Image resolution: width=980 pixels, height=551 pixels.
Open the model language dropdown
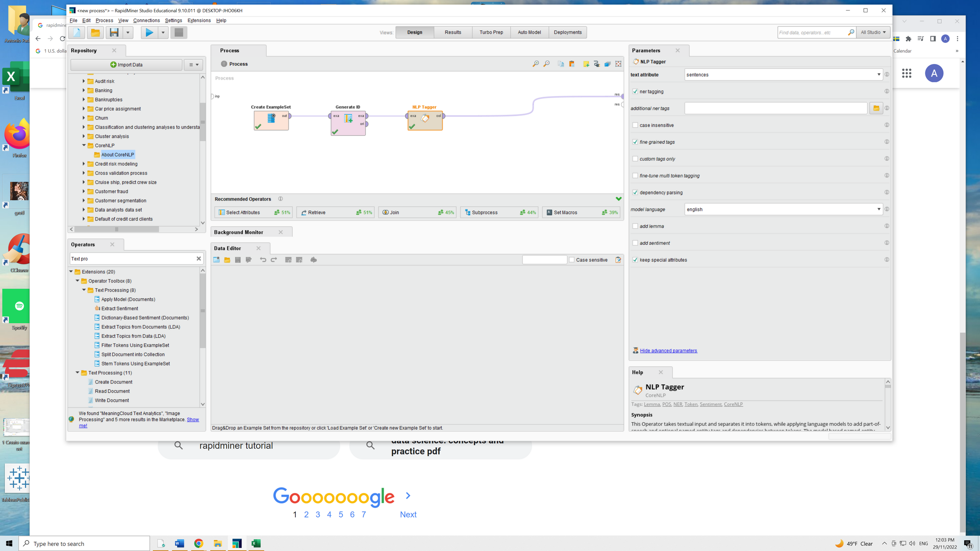879,209
